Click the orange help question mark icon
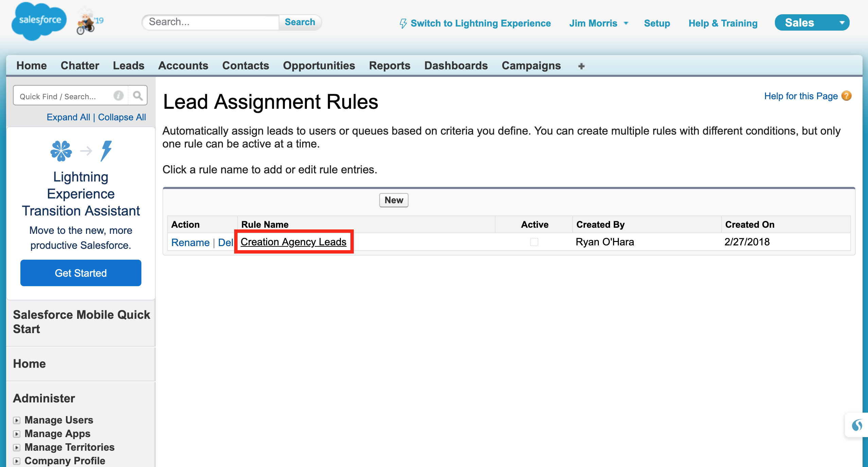Screen dimensions: 868x467 (x=847, y=96)
